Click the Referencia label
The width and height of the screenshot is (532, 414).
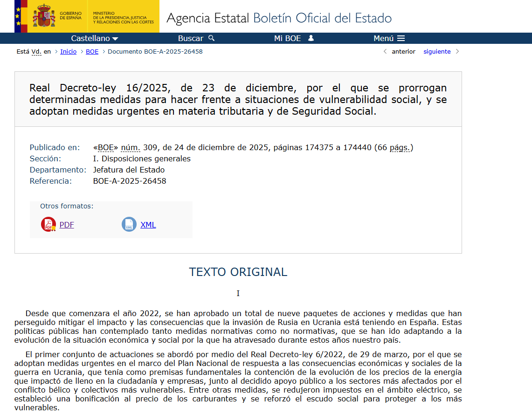click(x=50, y=181)
